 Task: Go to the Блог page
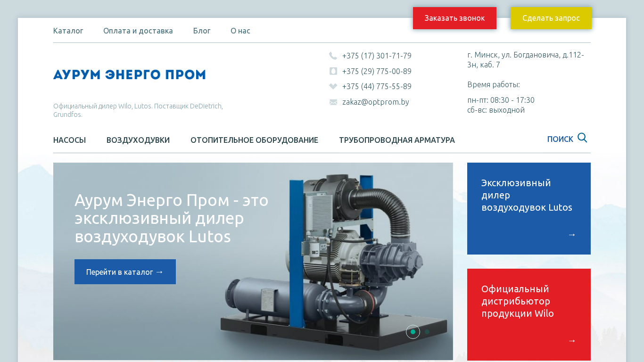[202, 31]
